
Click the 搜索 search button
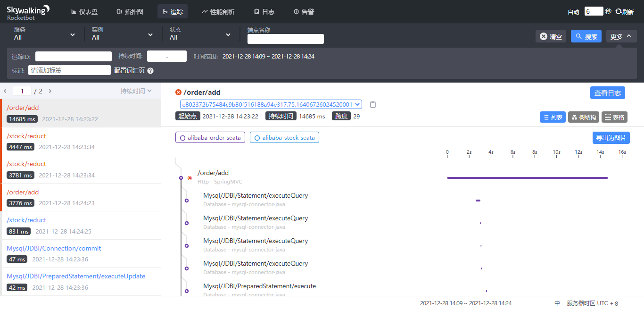click(x=586, y=36)
